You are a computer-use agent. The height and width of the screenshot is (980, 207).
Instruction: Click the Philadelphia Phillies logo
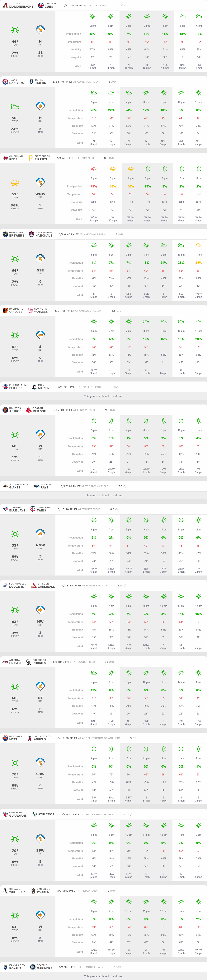click(x=5, y=387)
